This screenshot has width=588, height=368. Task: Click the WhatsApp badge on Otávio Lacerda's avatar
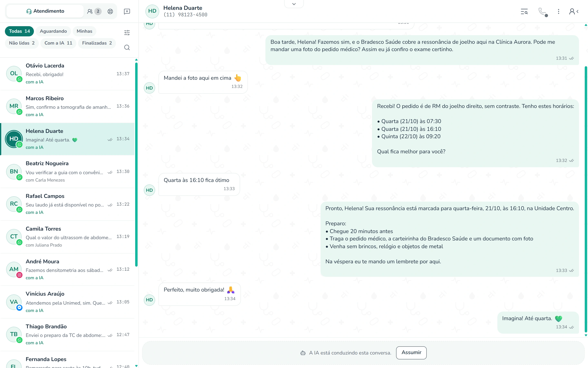19,79
